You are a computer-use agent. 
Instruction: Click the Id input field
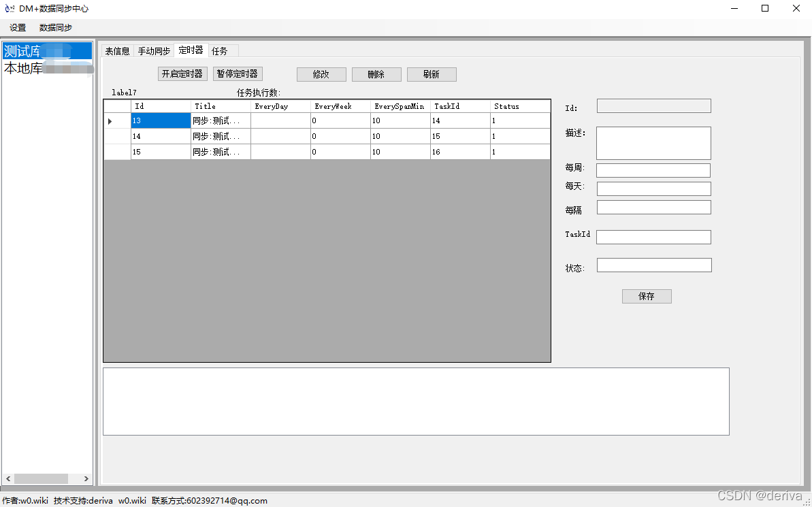pyautogui.click(x=654, y=105)
